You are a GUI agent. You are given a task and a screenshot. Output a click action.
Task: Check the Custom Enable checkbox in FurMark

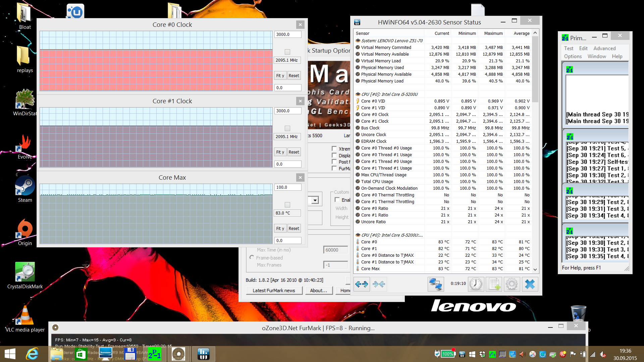(x=337, y=200)
